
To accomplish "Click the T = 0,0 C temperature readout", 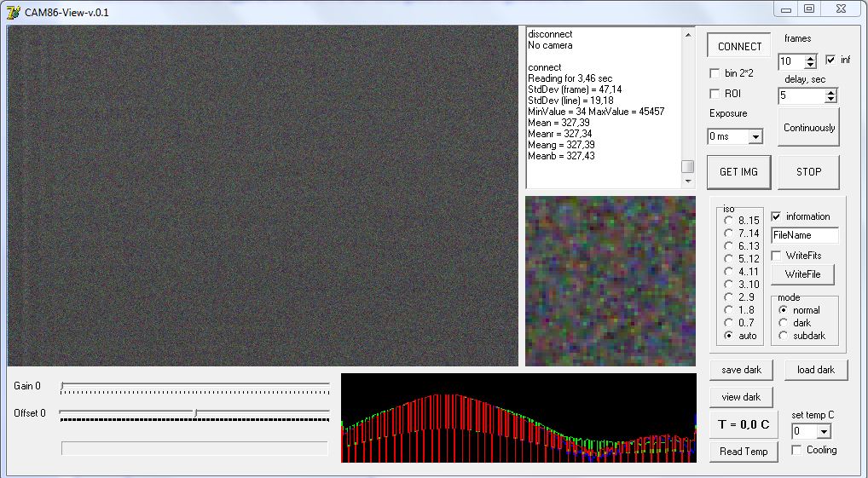I will (x=744, y=424).
